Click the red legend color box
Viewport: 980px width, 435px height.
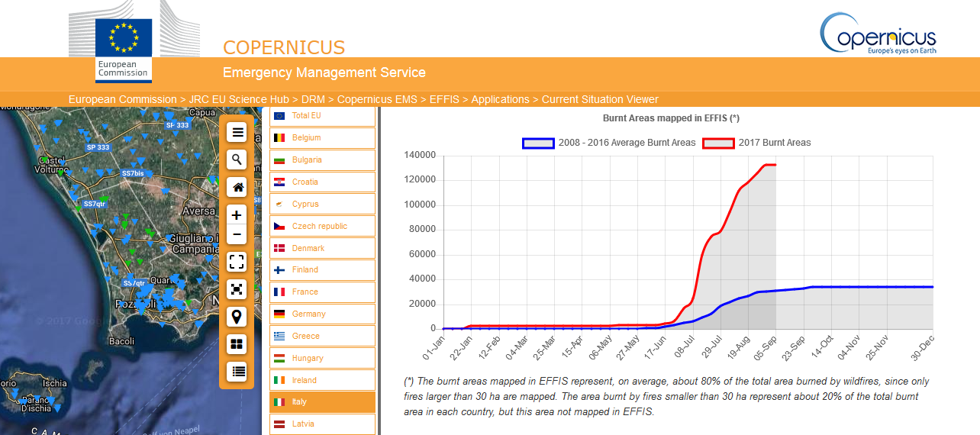point(718,143)
